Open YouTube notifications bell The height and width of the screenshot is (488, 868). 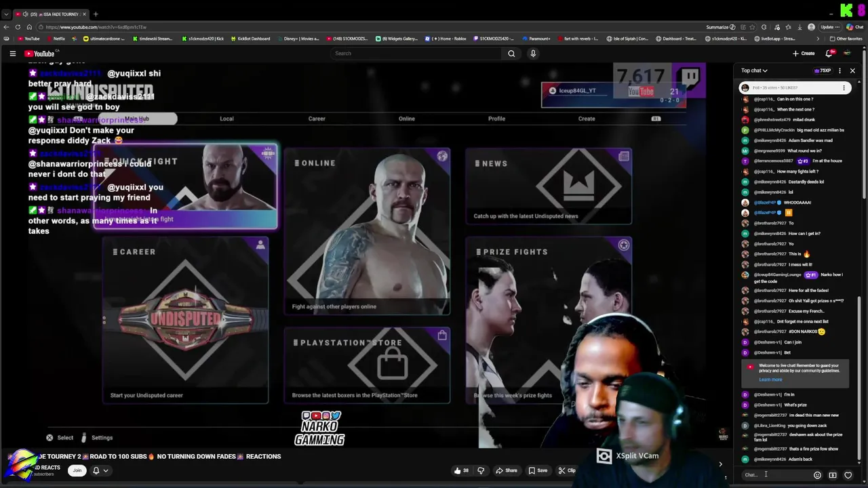click(829, 54)
